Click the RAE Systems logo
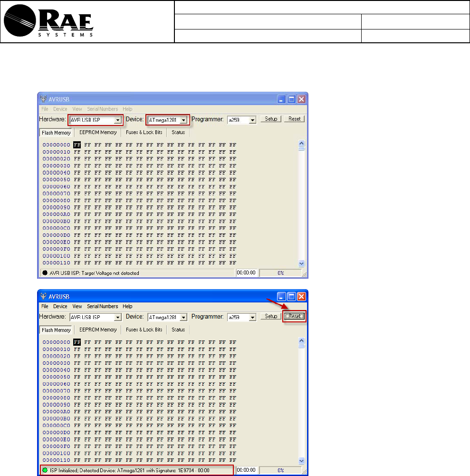Screen dimensions: 470x476 click(48, 21)
